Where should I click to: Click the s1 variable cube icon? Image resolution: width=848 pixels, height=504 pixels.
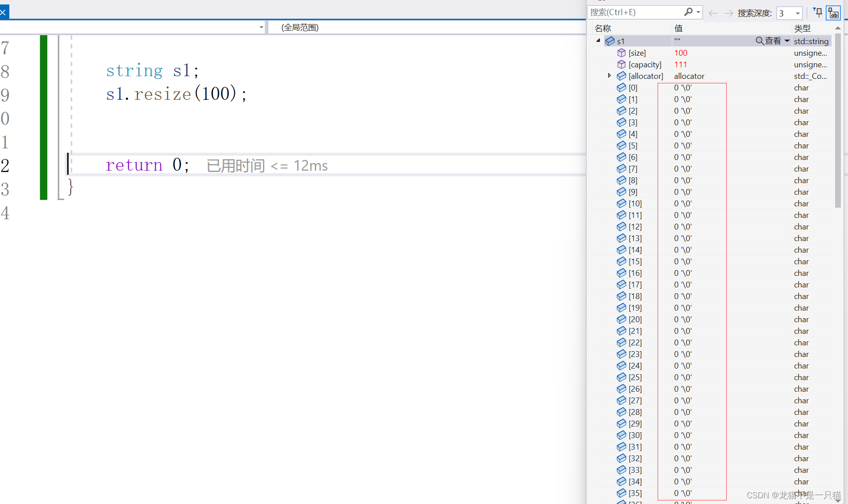click(x=610, y=41)
